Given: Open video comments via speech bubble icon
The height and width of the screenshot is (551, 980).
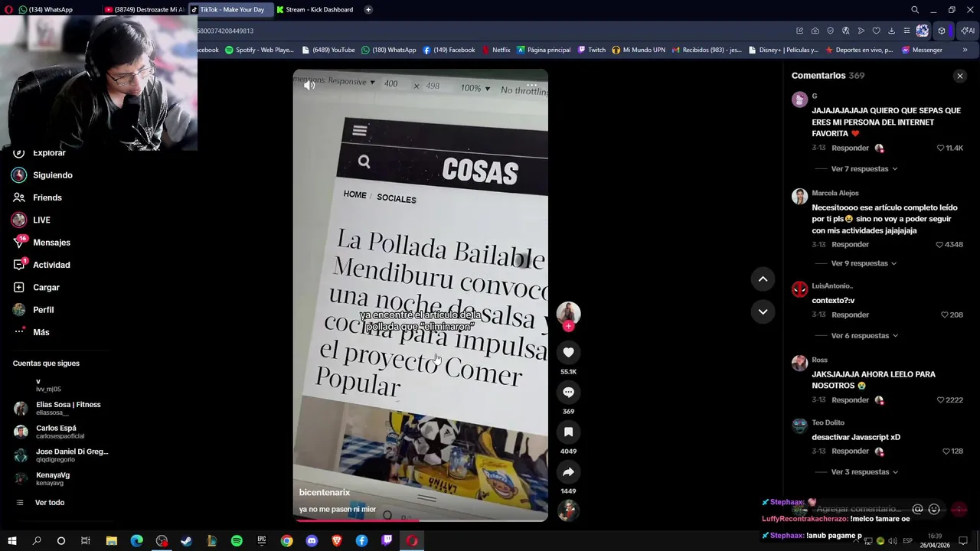Looking at the screenshot, I should (568, 392).
